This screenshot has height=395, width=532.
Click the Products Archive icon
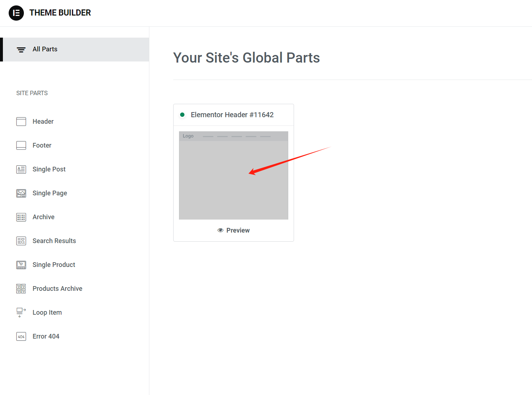tap(21, 288)
